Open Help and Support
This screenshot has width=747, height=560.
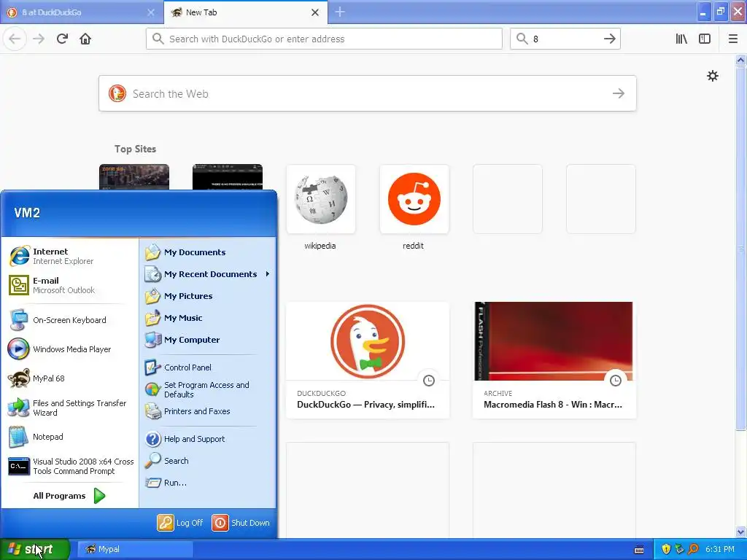click(x=208, y=438)
